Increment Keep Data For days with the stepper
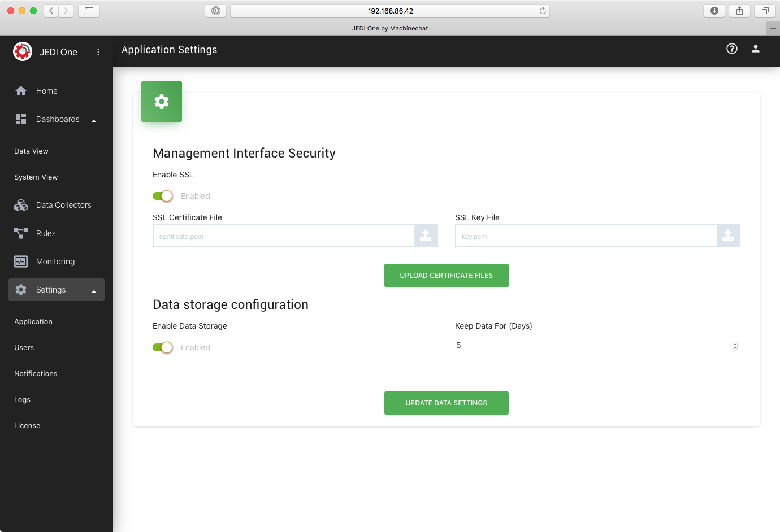This screenshot has width=780, height=532. (734, 343)
